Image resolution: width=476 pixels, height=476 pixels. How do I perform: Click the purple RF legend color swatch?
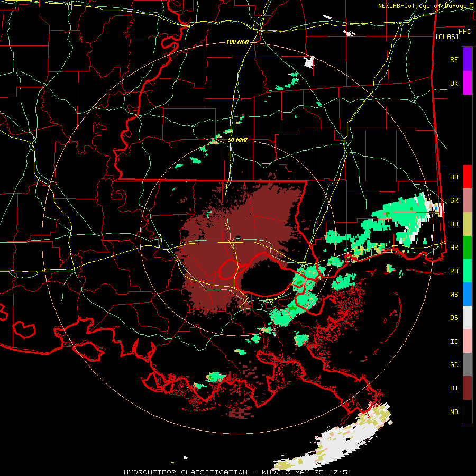(x=467, y=59)
